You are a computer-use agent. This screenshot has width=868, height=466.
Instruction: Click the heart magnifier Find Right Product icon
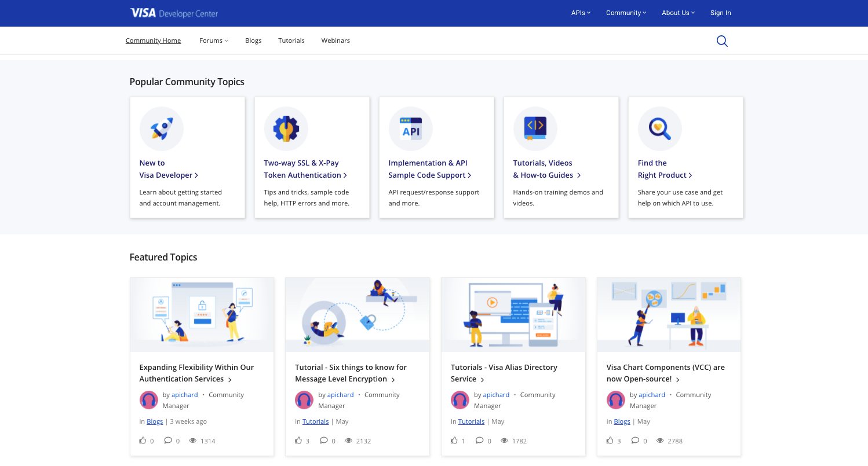660,129
